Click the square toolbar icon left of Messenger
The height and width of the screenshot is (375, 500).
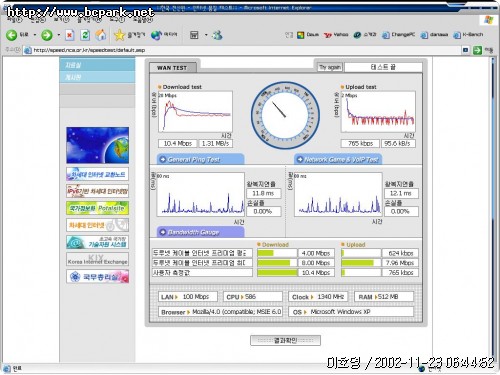[194, 35]
